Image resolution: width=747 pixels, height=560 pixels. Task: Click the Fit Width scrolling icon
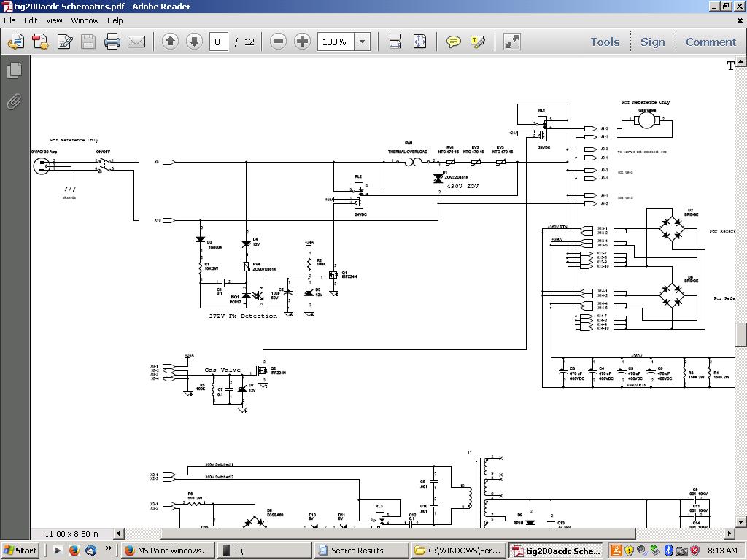tap(395, 42)
